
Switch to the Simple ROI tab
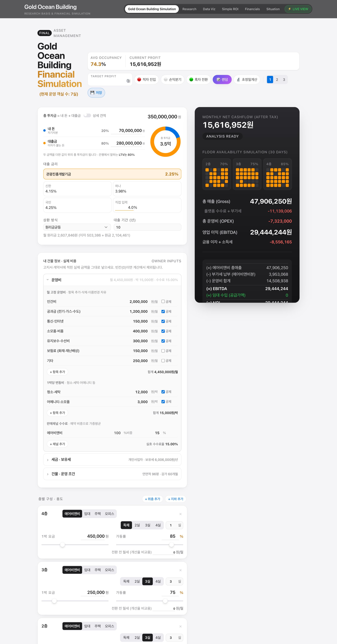pyautogui.click(x=230, y=9)
